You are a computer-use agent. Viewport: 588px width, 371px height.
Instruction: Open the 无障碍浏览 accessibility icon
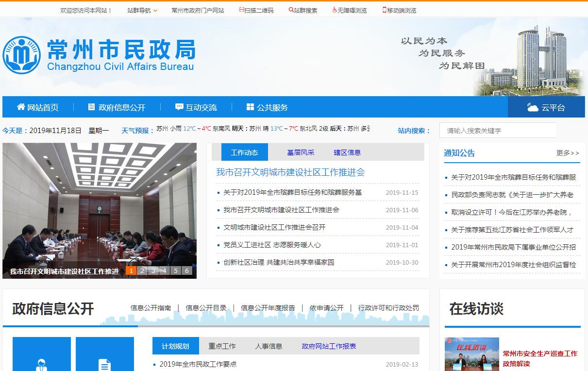[x=335, y=10]
